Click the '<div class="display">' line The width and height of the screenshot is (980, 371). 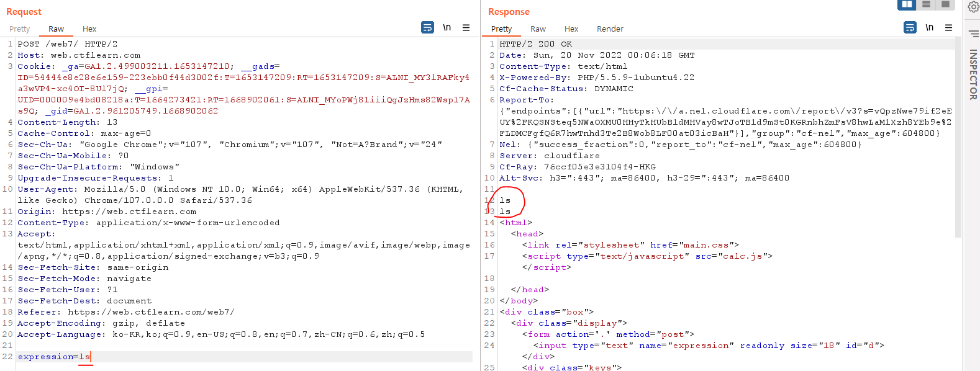pyautogui.click(x=569, y=323)
